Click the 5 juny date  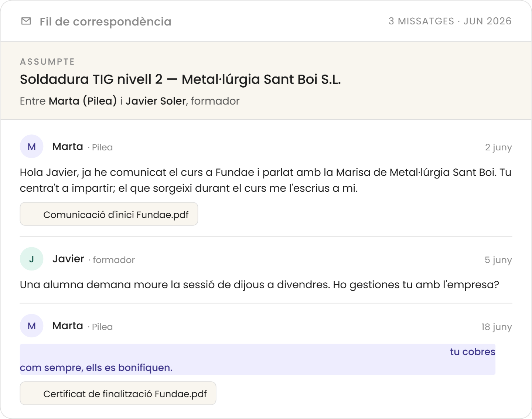[498, 260]
